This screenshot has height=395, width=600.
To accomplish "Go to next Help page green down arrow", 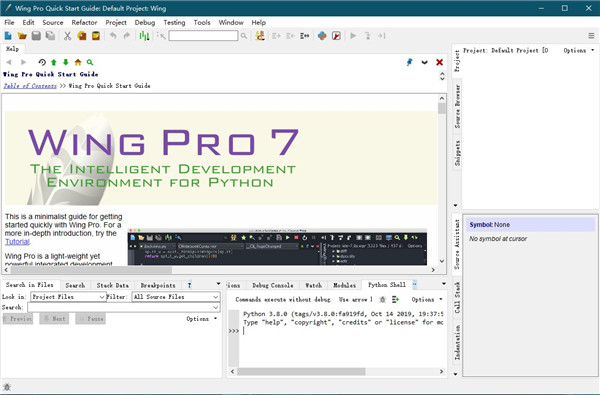I will point(66,62).
